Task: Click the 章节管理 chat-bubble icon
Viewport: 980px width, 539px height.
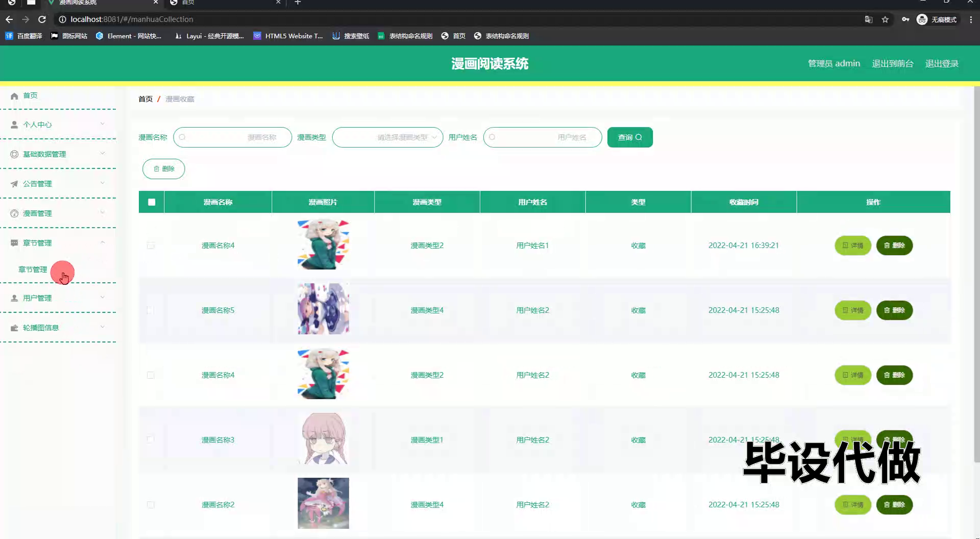Action: 14,243
